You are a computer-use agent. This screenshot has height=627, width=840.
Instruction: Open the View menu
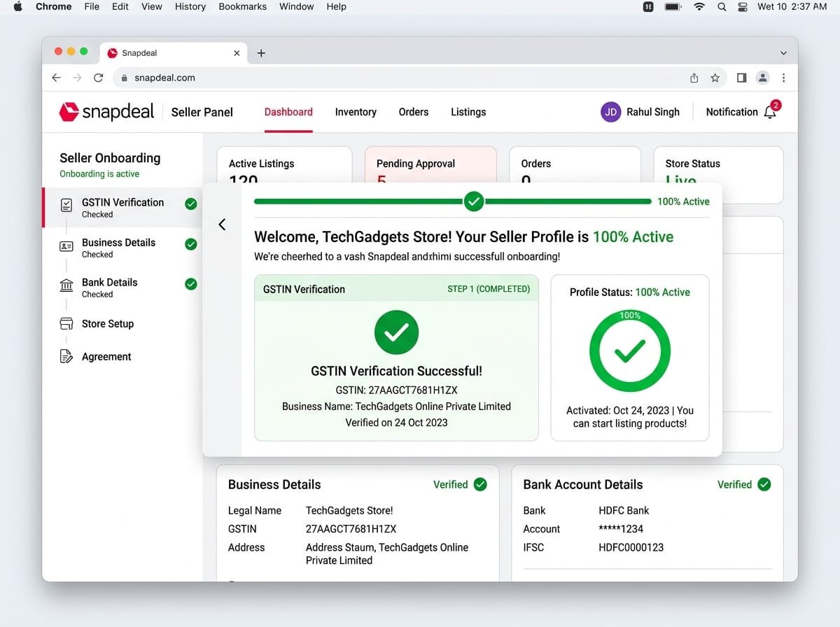coord(152,6)
